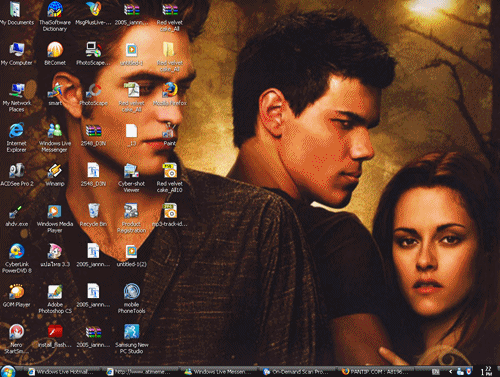Open the My Documents desktop icon
Screen dimensions: 500x377
click(x=16, y=13)
